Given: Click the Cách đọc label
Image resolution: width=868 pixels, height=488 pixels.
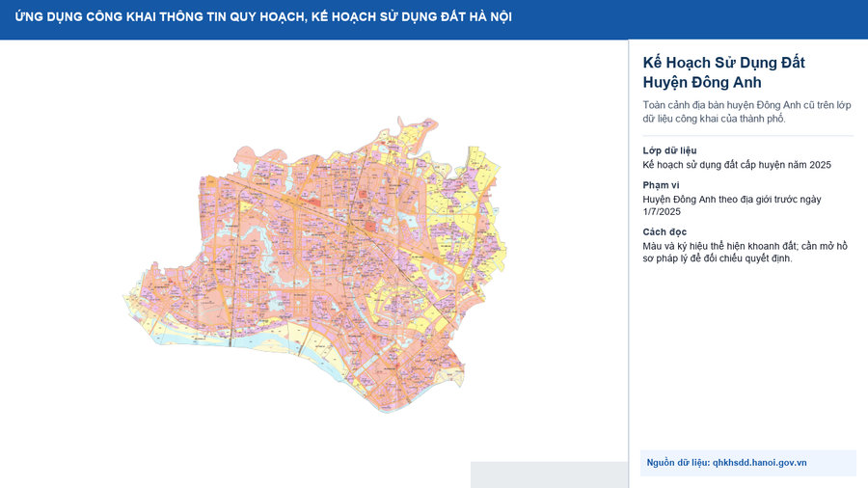Looking at the screenshot, I should tap(665, 231).
